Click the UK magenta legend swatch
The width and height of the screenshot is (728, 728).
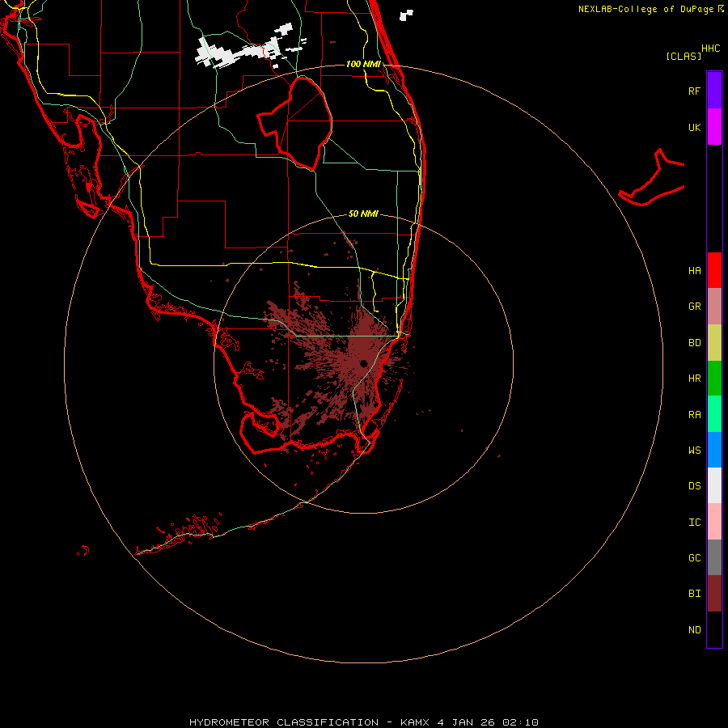pos(714,127)
